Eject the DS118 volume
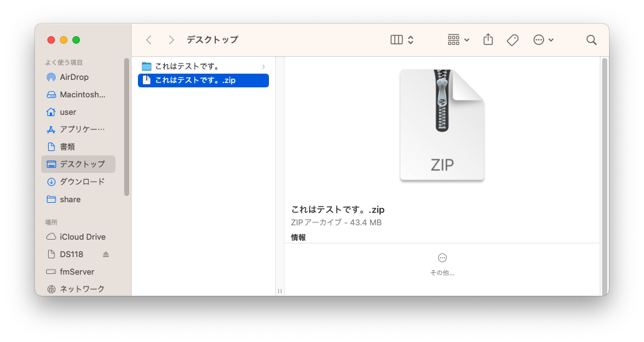 tap(106, 254)
